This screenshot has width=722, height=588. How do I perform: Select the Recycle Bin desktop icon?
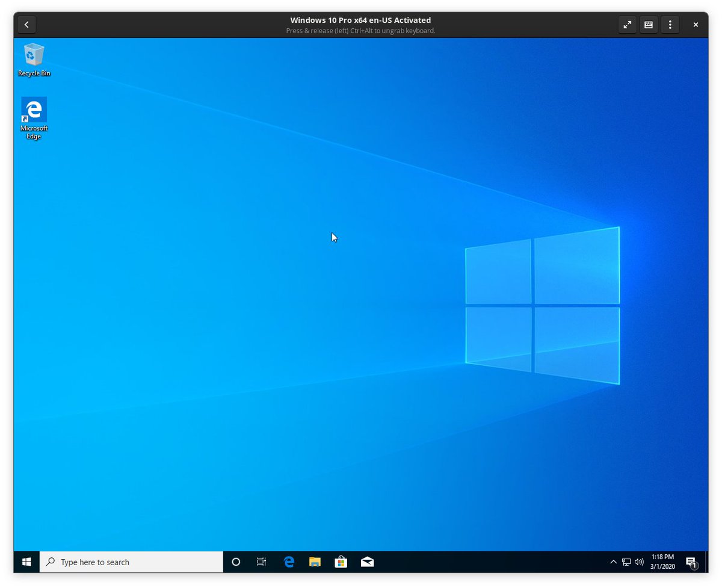point(34,60)
